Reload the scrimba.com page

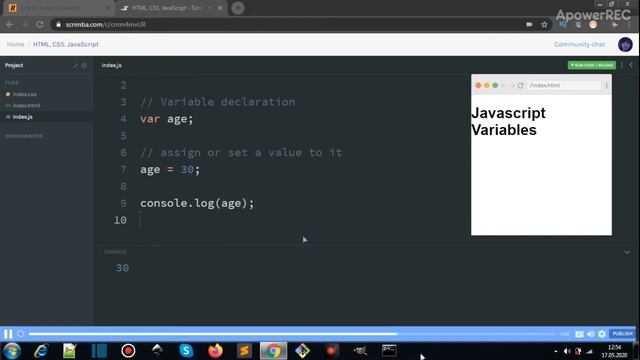[x=40, y=24]
